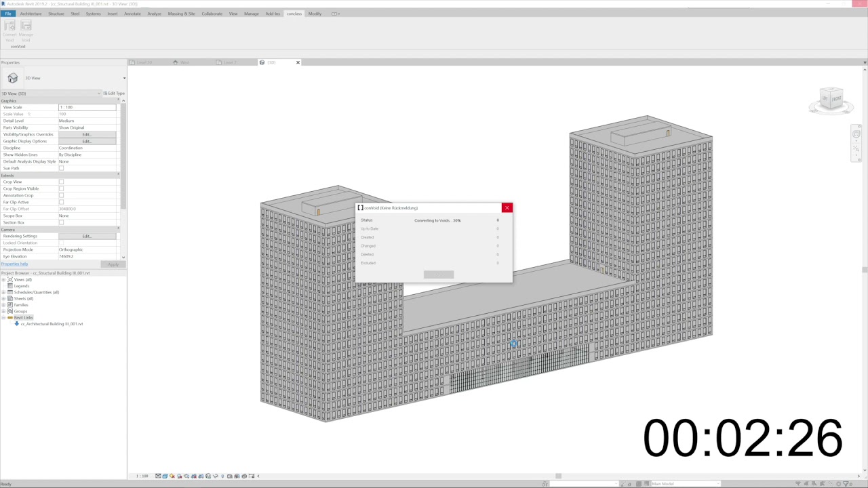Expand the Sheets (all) tree node

pyautogui.click(x=3, y=298)
